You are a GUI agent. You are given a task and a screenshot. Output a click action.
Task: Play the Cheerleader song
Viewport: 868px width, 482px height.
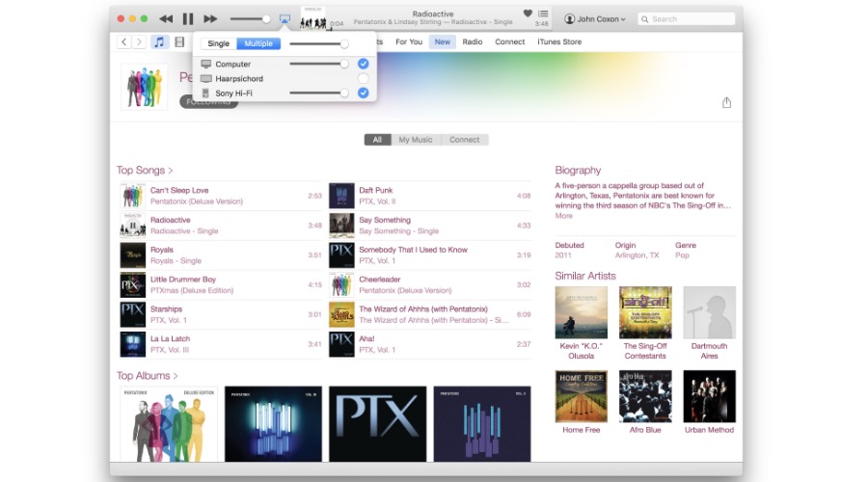430,285
